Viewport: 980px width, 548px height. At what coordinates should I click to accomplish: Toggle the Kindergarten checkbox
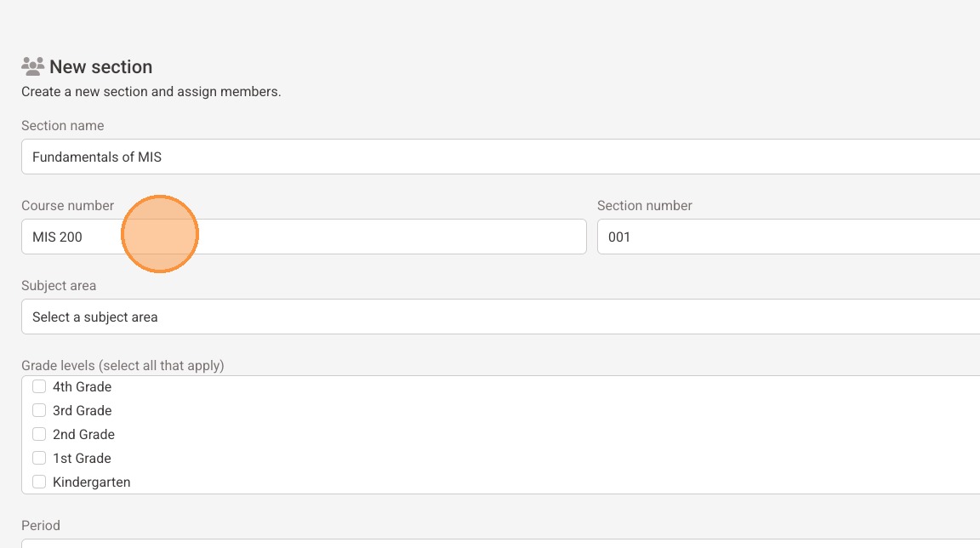pyautogui.click(x=39, y=482)
